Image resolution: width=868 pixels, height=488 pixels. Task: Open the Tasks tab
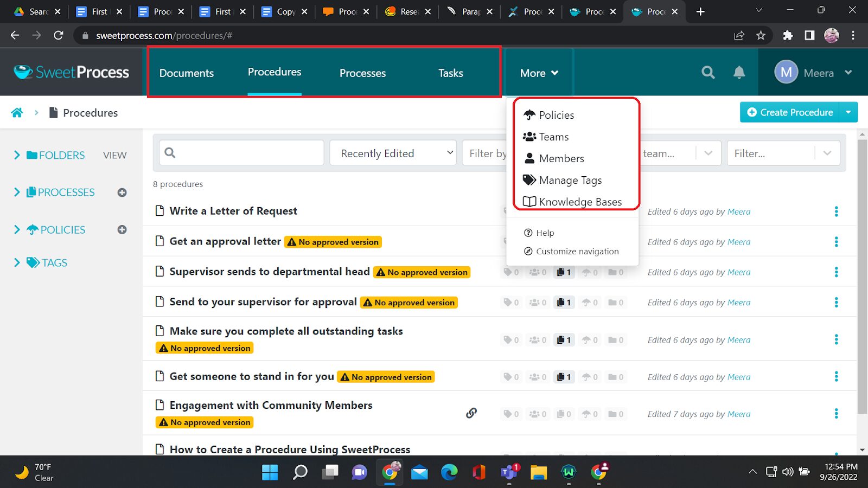(451, 73)
